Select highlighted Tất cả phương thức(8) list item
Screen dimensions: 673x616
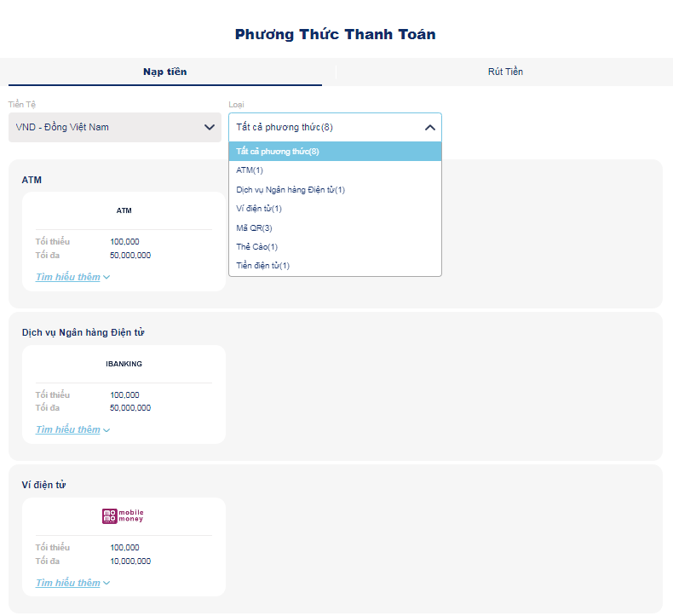point(335,152)
